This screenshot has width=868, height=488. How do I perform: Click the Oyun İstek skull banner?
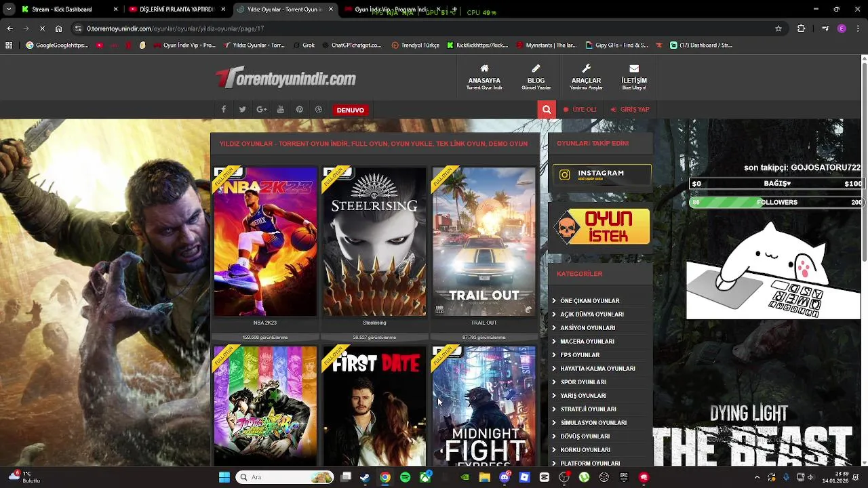[601, 226]
